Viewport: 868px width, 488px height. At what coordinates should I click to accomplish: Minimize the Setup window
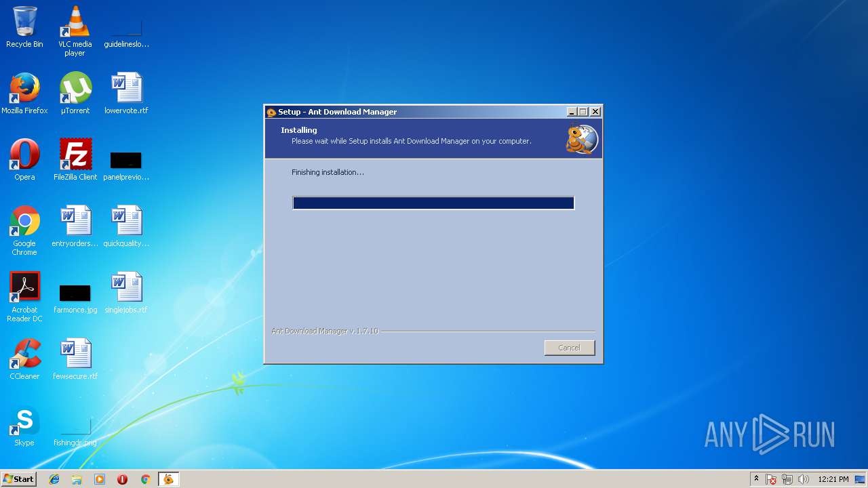point(572,112)
